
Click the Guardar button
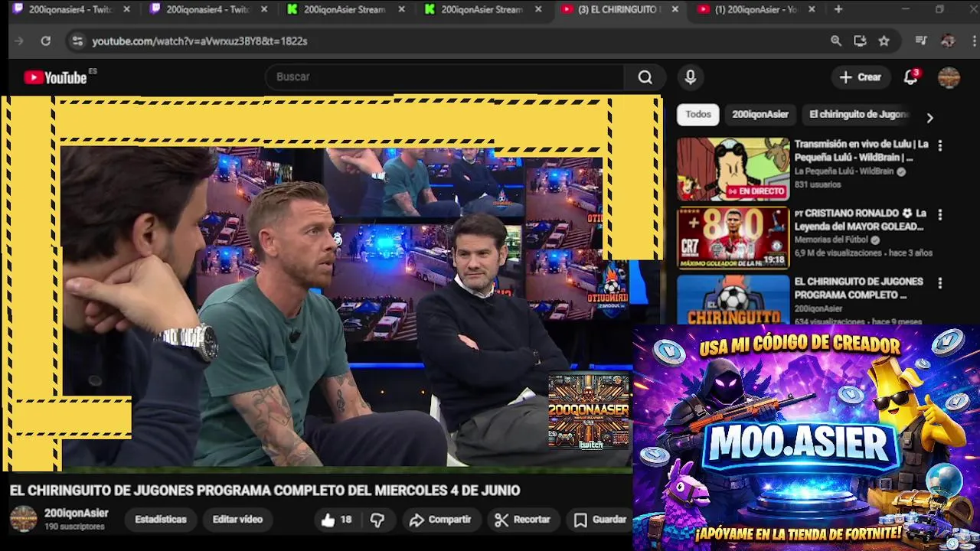pos(601,520)
